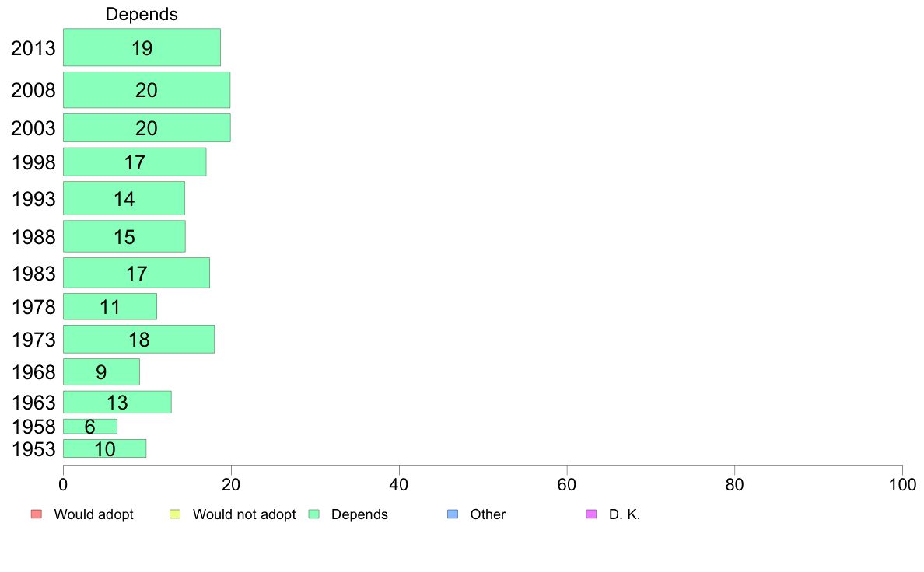Select the 1993 bar showing 14
The image size is (924, 572).
coord(124,198)
